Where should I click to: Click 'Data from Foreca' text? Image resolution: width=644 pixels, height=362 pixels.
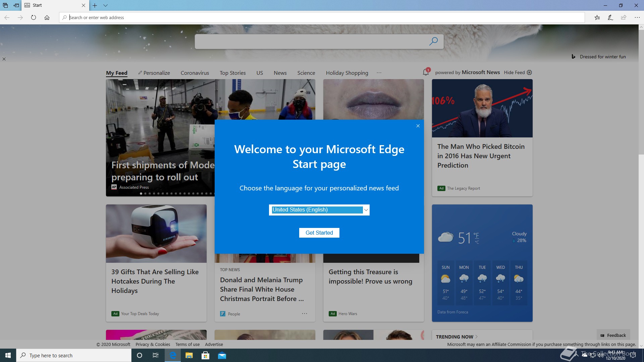(452, 312)
